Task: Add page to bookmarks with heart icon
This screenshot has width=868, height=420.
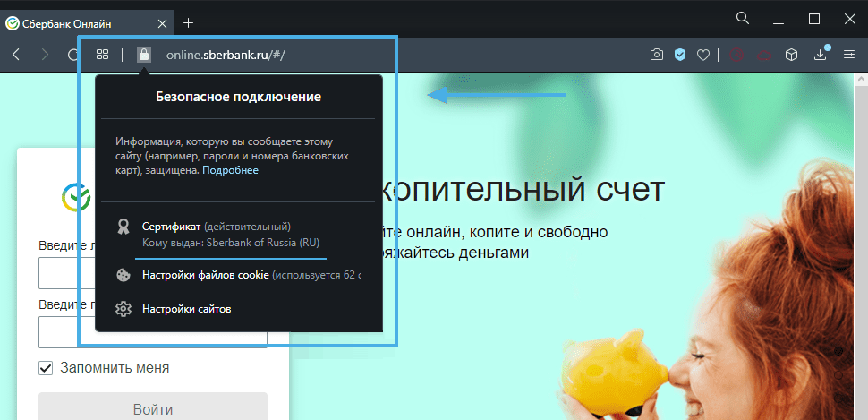Action: coord(703,56)
